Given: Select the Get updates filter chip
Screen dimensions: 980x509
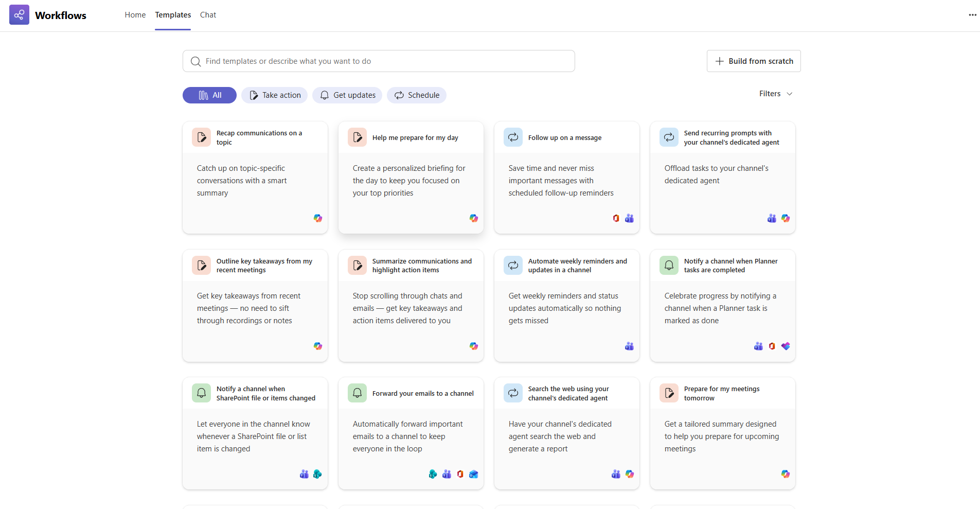Looking at the screenshot, I should click(x=347, y=95).
